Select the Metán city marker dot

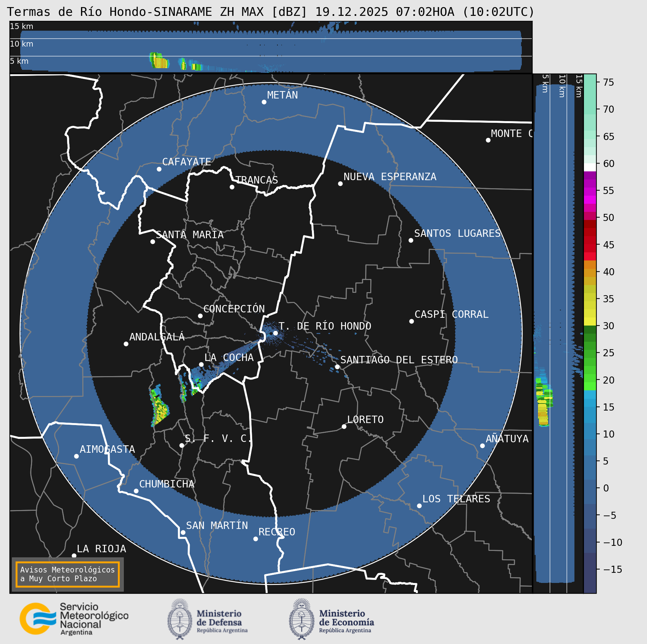(x=264, y=102)
